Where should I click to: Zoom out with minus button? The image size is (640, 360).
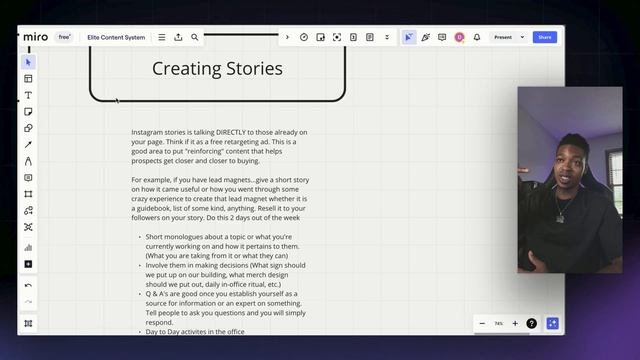(482, 323)
